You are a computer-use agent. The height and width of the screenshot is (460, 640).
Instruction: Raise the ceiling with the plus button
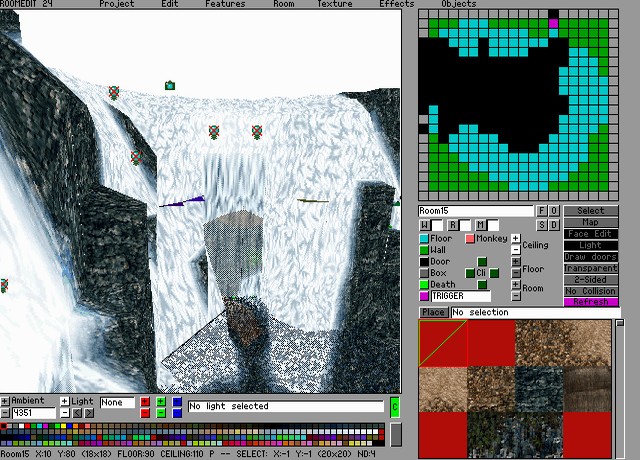coord(516,239)
